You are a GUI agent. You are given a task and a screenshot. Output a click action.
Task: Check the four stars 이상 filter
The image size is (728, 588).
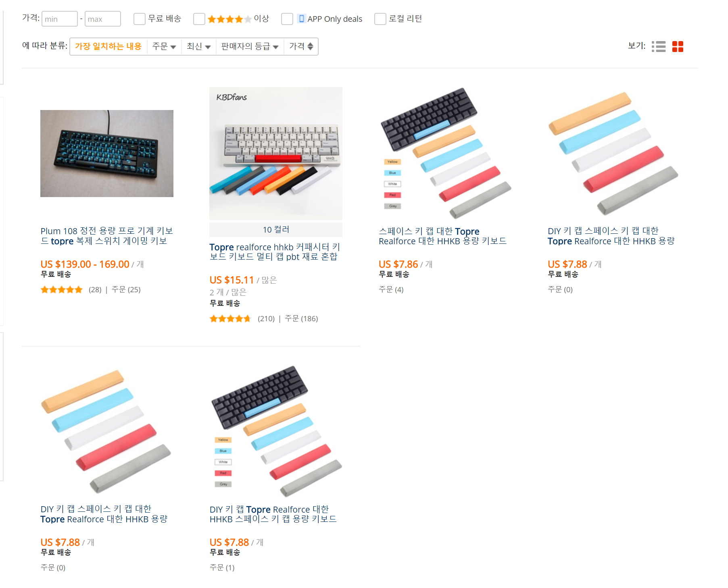(199, 19)
